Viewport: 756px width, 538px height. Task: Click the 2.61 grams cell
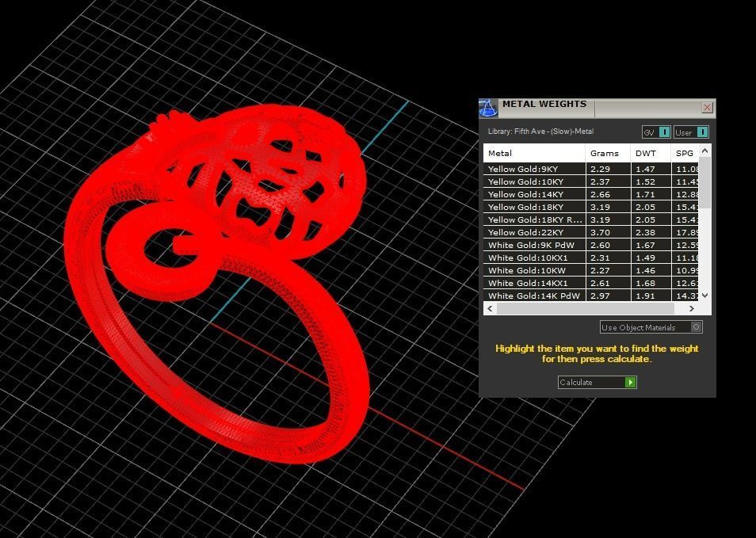(608, 283)
